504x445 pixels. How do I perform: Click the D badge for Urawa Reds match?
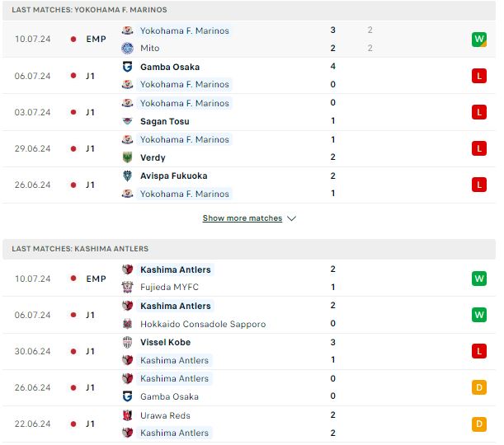(x=479, y=424)
